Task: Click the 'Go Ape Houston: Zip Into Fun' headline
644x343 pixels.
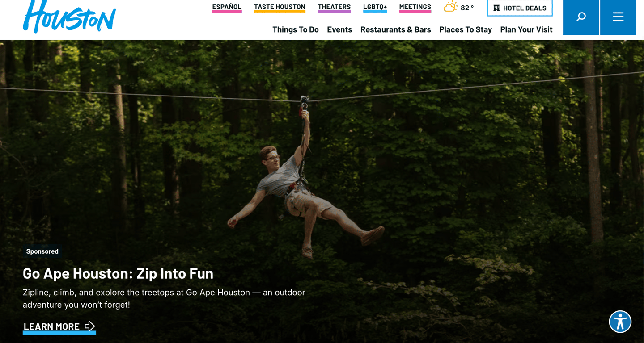Action: pyautogui.click(x=118, y=273)
